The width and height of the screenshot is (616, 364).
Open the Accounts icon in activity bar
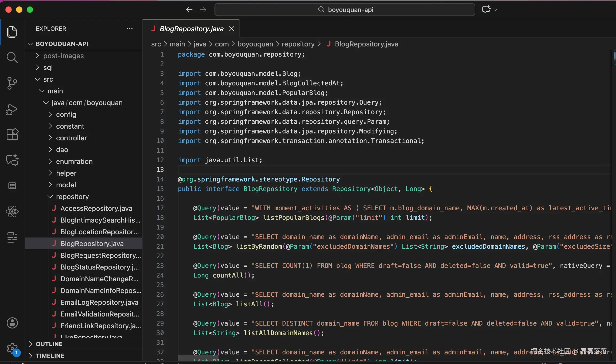point(12,323)
